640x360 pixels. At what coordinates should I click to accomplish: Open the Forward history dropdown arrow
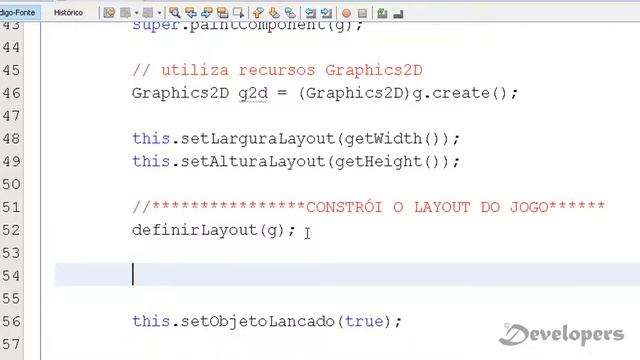160,13
